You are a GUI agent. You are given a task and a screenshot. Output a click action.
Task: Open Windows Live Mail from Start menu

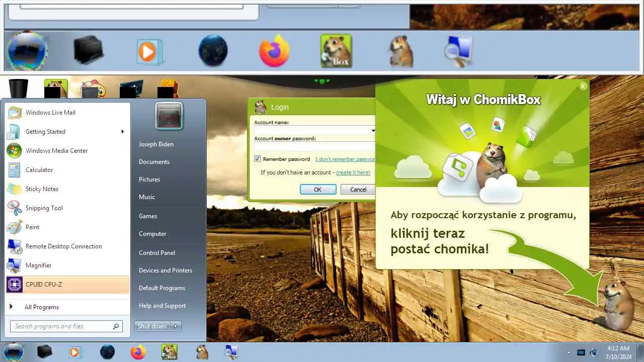tap(67, 113)
